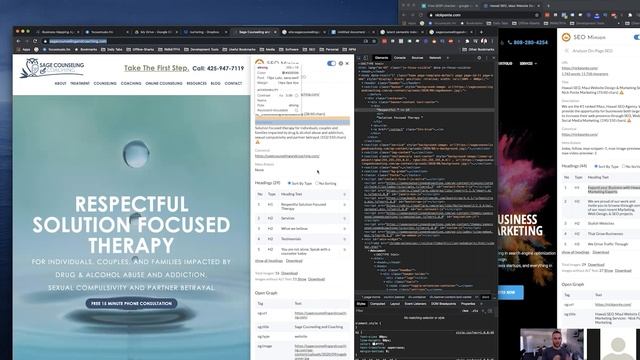This screenshot has height=360, width=640.
Task: Open the Layout styles tab
Action: tap(395, 304)
